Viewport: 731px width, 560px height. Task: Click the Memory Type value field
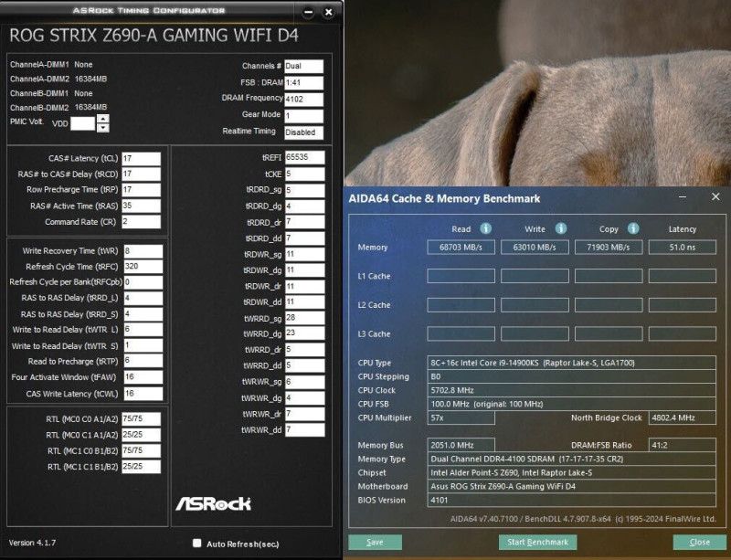click(572, 459)
